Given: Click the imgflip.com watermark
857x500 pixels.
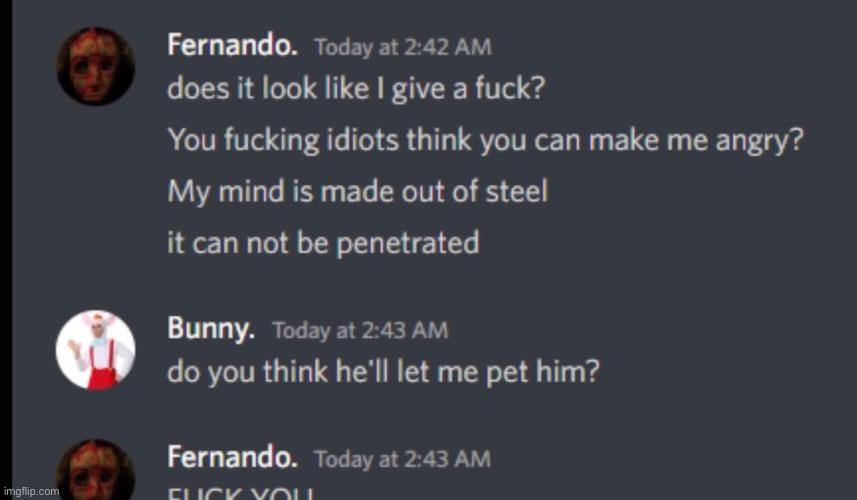Looking at the screenshot, I should 31,491.
